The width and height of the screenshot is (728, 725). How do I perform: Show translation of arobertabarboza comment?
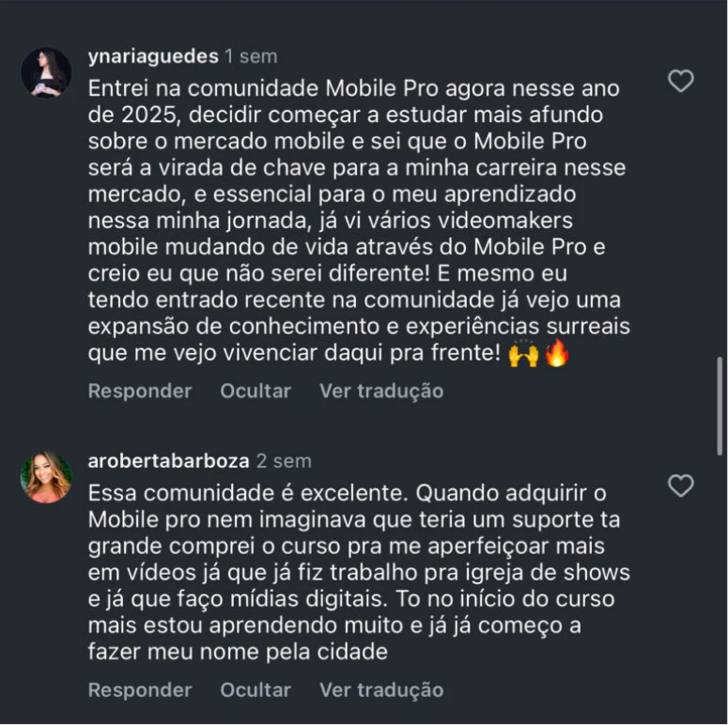380,689
